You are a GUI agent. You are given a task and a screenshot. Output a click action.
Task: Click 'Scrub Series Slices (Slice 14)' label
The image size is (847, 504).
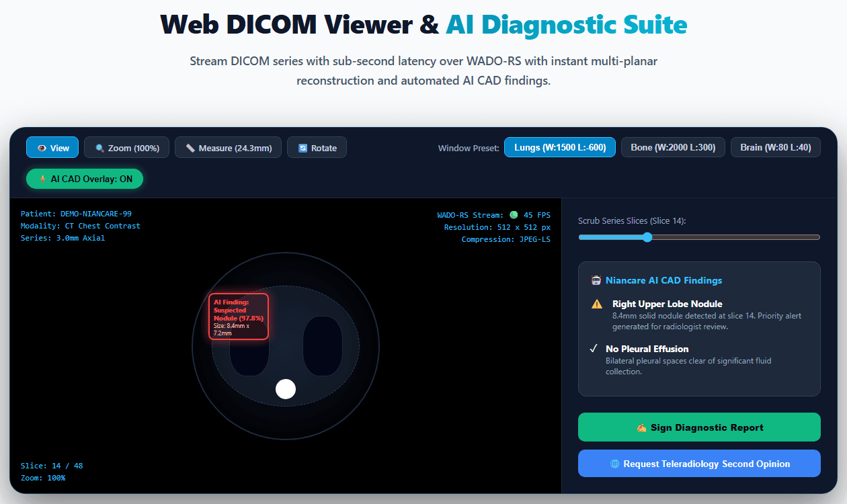coord(632,221)
